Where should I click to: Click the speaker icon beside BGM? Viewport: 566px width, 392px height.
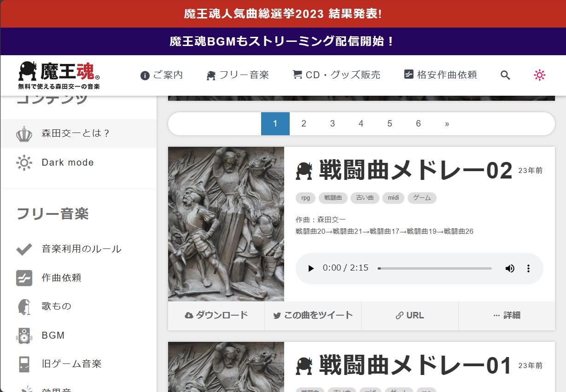24,335
